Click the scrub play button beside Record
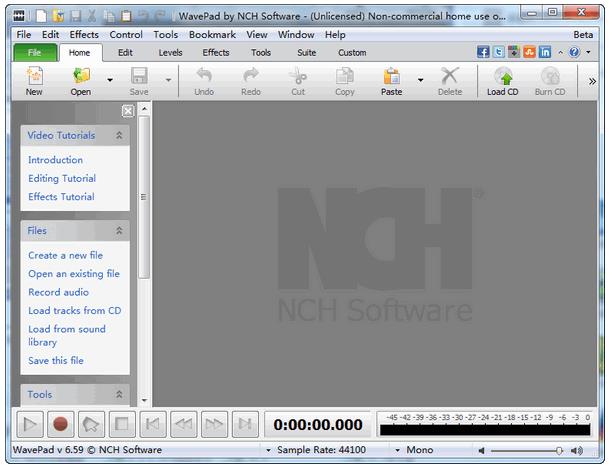 coord(91,424)
